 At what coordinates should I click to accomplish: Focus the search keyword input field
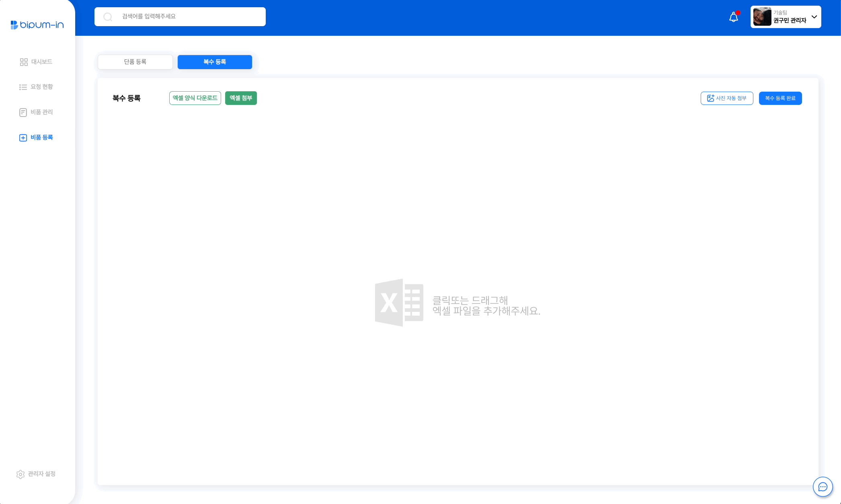coord(180,16)
